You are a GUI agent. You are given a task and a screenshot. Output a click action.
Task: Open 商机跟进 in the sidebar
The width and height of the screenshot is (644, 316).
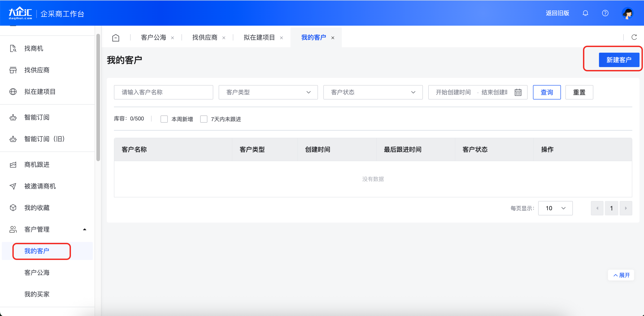(x=37, y=165)
